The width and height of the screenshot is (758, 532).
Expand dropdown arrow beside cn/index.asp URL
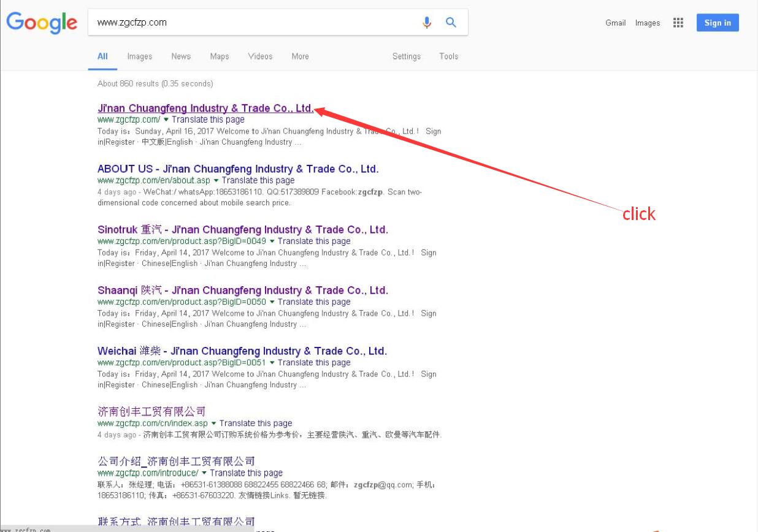(214, 424)
